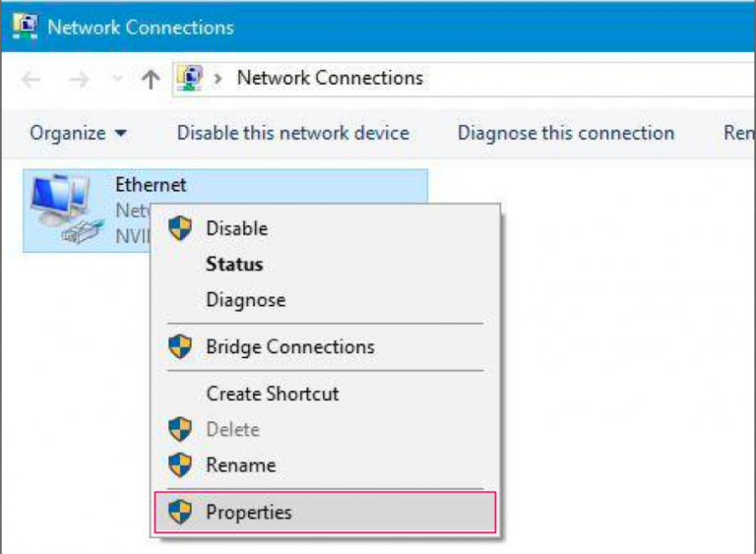Viewport: 756px width, 554px height.
Task: Expand the Organize dropdown menu
Action: click(x=79, y=133)
